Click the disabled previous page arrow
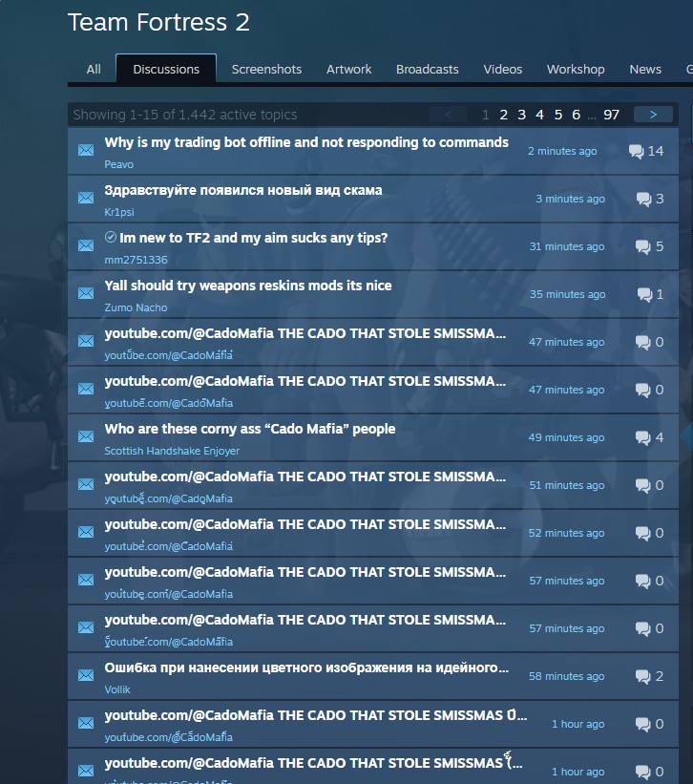This screenshot has width=693, height=784. (449, 115)
